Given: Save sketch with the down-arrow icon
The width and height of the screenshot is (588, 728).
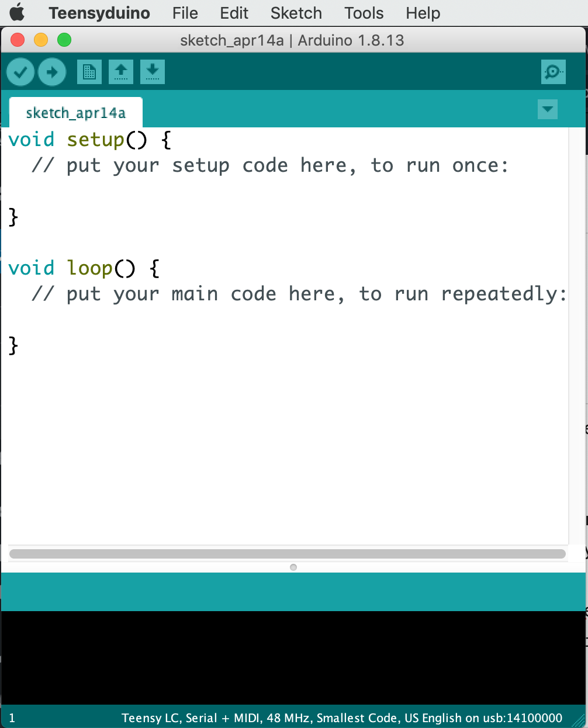Looking at the screenshot, I should 153,72.
